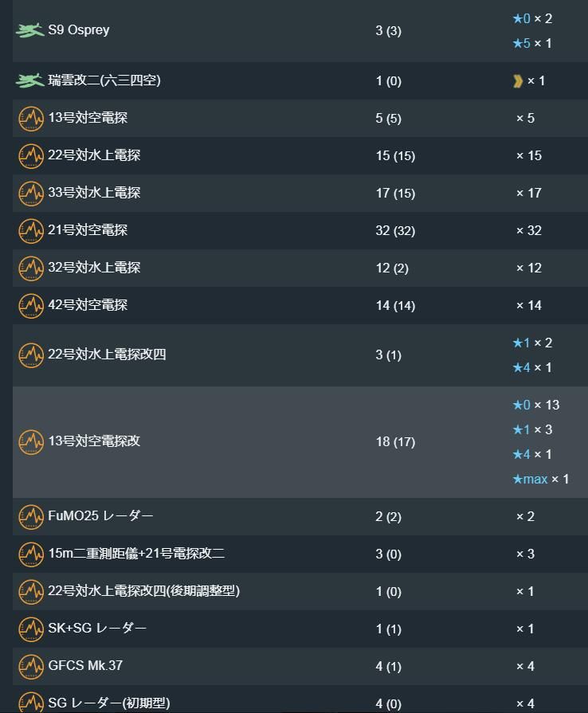588x713 pixels.
Task: Click the radar icon next to GFCS Mk.37
Action: click(x=31, y=666)
